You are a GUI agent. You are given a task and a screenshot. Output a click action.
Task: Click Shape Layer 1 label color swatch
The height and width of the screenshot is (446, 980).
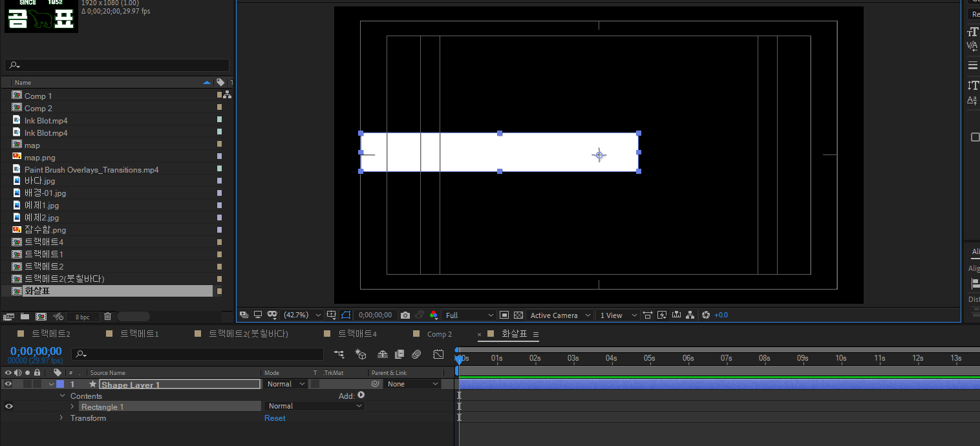[60, 384]
